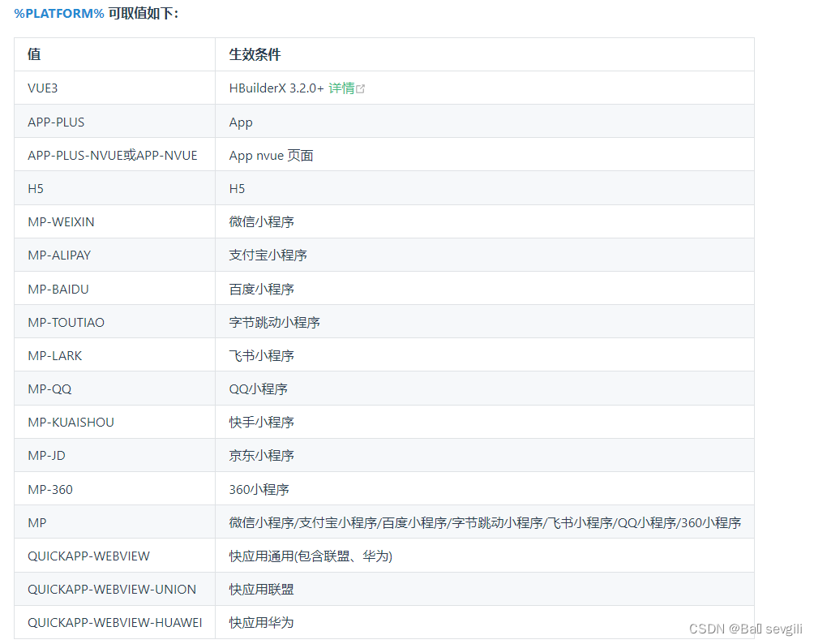Select the MP-JD platform value
814x644 pixels.
[x=46, y=454]
